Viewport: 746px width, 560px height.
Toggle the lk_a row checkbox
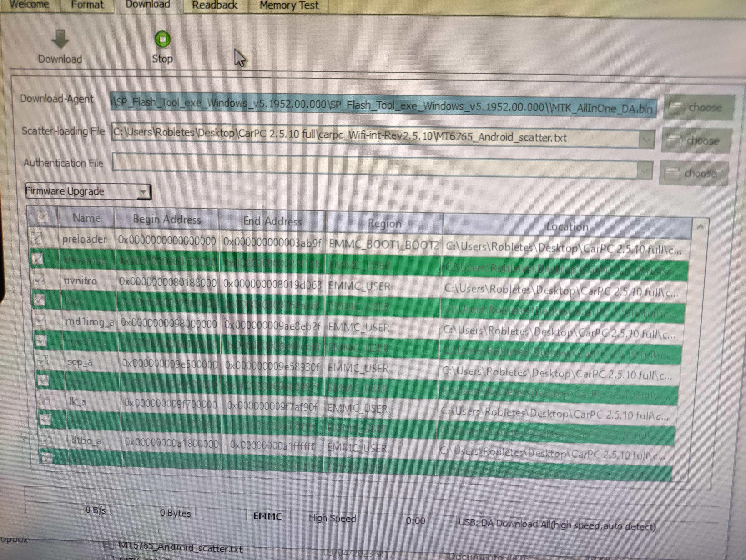point(45,400)
